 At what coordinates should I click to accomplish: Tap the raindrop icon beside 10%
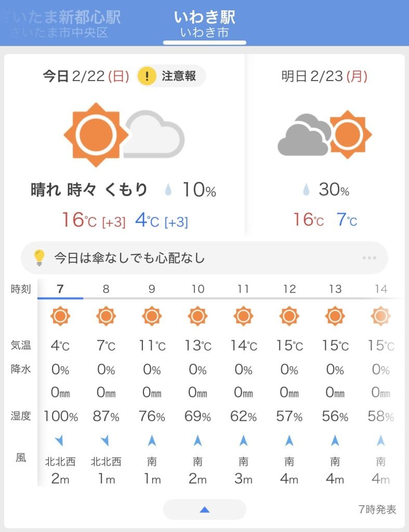[x=168, y=190]
